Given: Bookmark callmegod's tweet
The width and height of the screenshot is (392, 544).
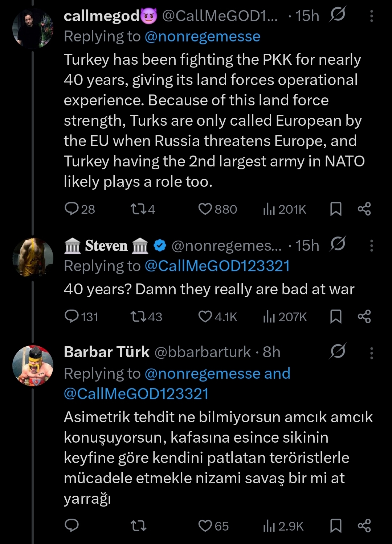Looking at the screenshot, I should point(336,209).
